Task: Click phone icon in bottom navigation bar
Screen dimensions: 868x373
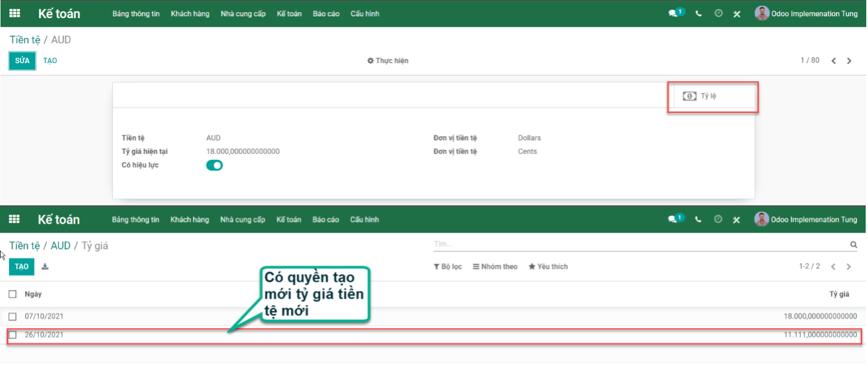Action: [x=698, y=219]
